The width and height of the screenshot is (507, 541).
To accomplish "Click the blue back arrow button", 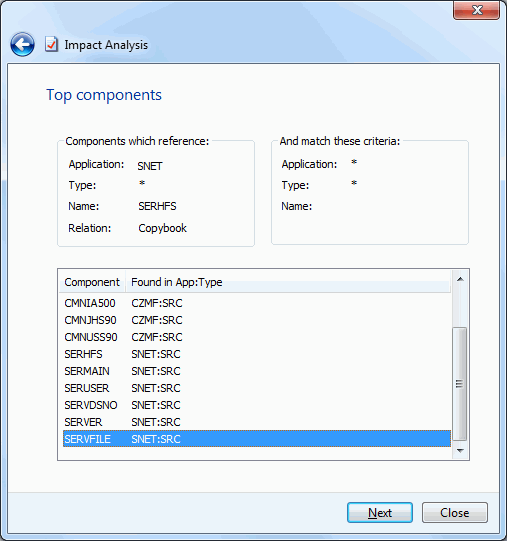I will click(x=22, y=45).
